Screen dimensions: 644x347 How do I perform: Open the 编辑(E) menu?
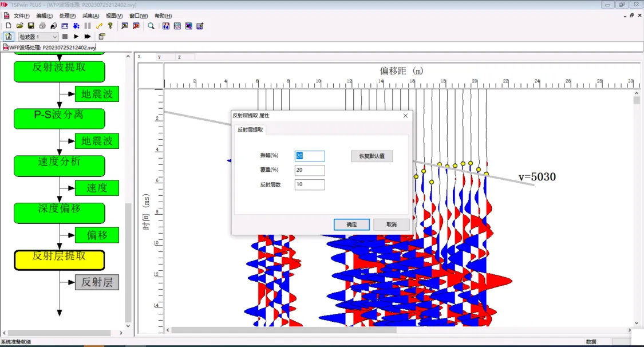44,15
